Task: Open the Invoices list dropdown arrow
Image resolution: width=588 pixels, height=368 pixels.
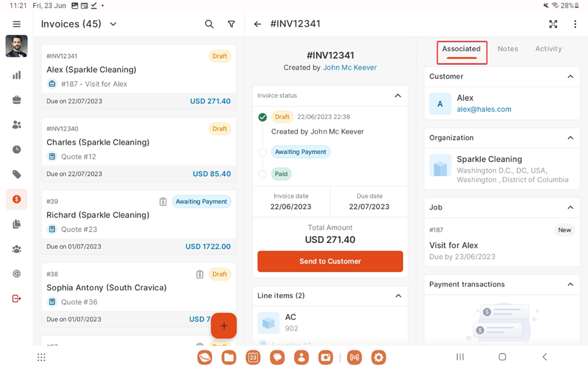Action: click(113, 24)
